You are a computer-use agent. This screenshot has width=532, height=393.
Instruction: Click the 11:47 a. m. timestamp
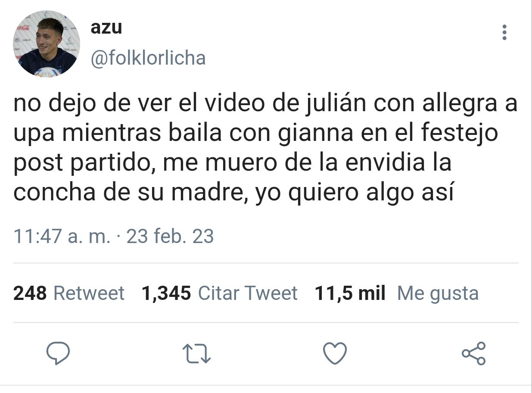point(62,237)
